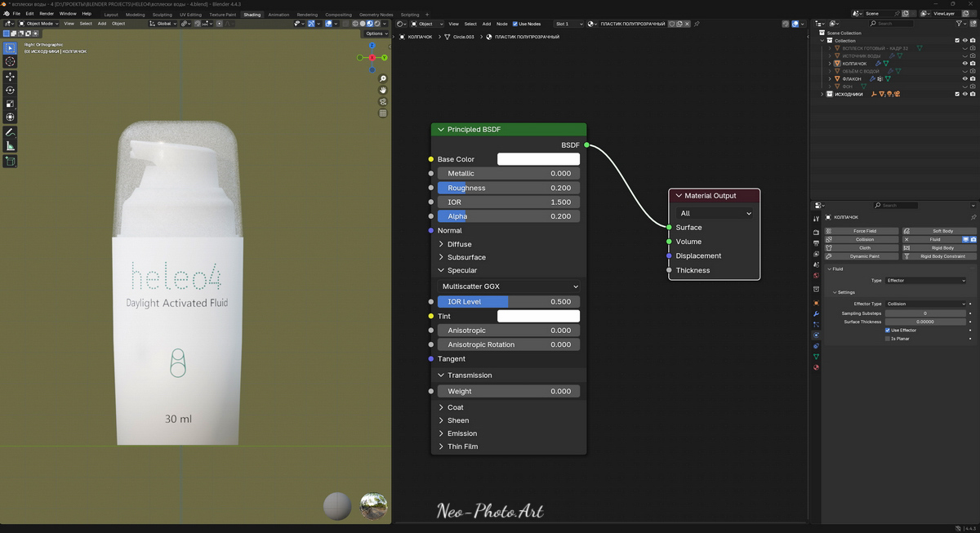Select the Measure tool in viewport toolbar

10,146
